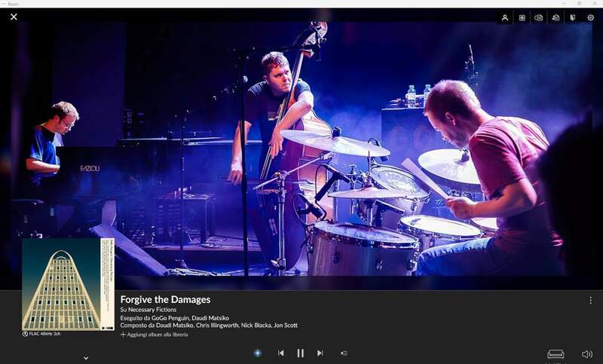Open the play queue list icon
Screen dimensions: 603x364
(x=344, y=353)
